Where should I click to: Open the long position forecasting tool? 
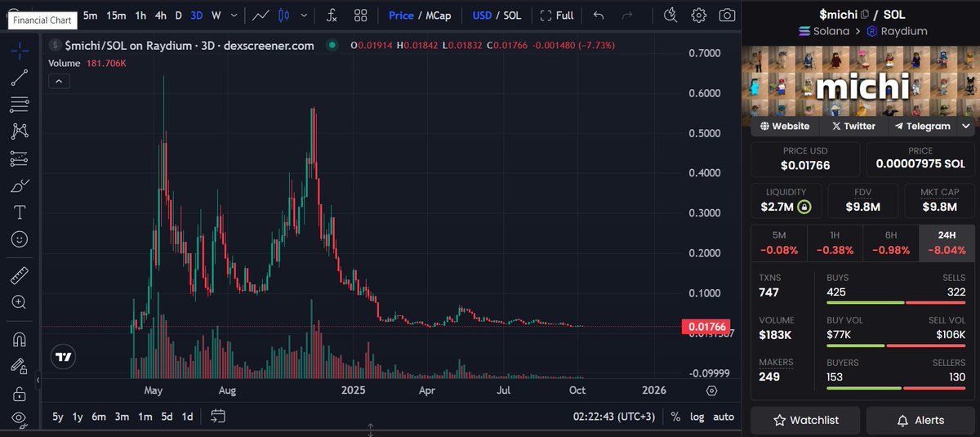[20, 158]
